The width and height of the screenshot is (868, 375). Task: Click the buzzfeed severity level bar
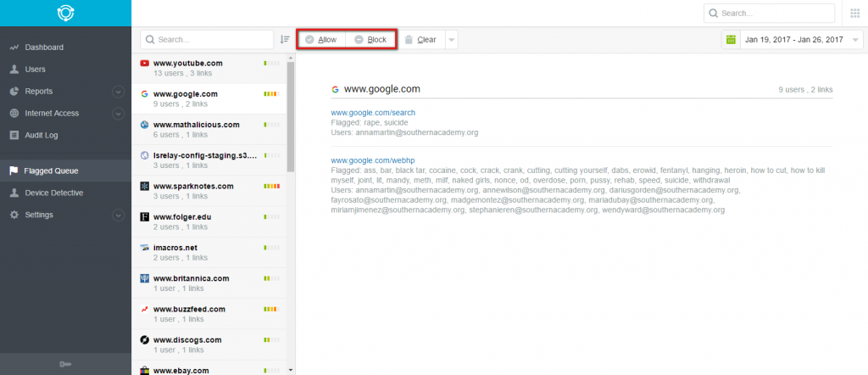(x=272, y=309)
